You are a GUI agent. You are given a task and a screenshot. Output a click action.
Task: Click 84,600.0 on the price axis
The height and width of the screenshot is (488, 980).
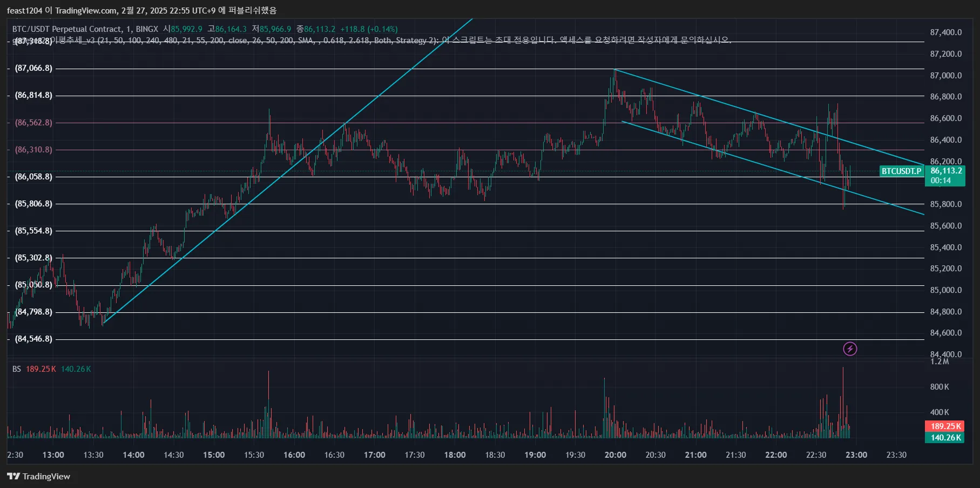point(946,333)
